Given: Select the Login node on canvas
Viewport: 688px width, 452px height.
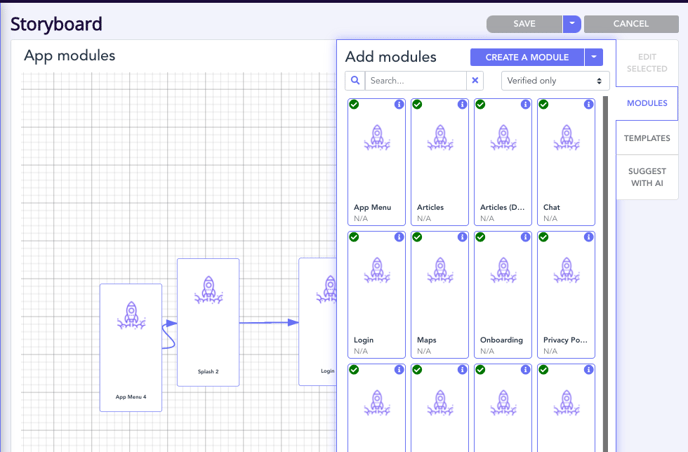Looking at the screenshot, I should (x=318, y=321).
